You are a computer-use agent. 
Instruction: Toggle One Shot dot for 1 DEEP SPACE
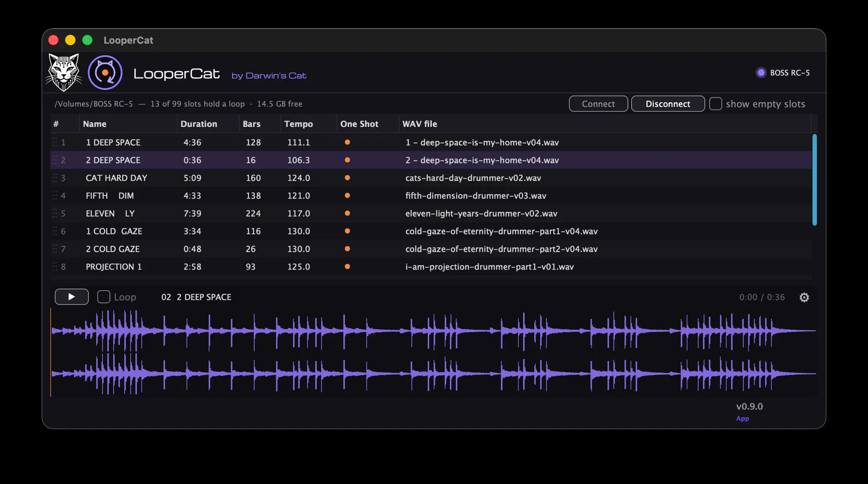pos(347,142)
